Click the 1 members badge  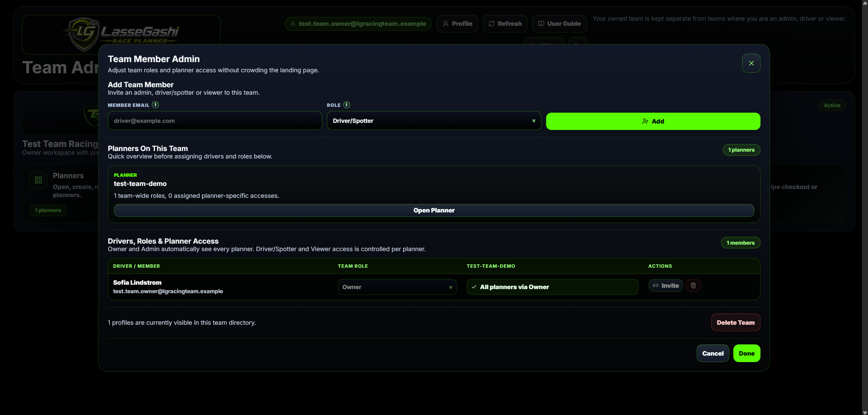(740, 243)
